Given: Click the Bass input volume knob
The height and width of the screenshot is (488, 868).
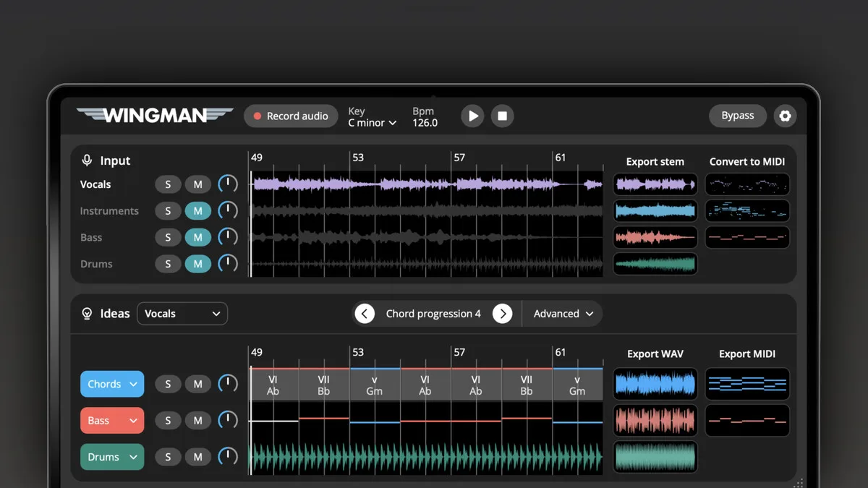Looking at the screenshot, I should coord(228,237).
